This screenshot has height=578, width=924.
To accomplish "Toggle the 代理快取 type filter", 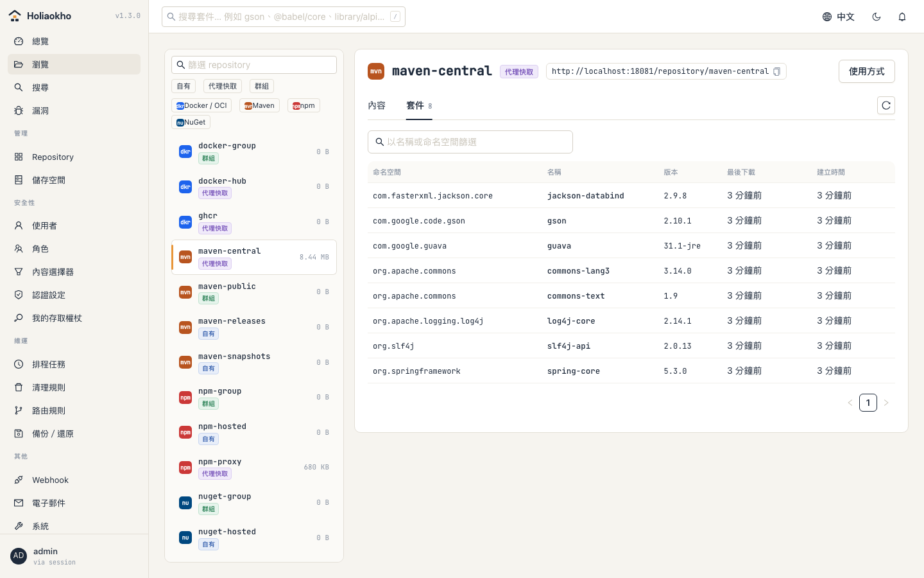I will point(223,86).
